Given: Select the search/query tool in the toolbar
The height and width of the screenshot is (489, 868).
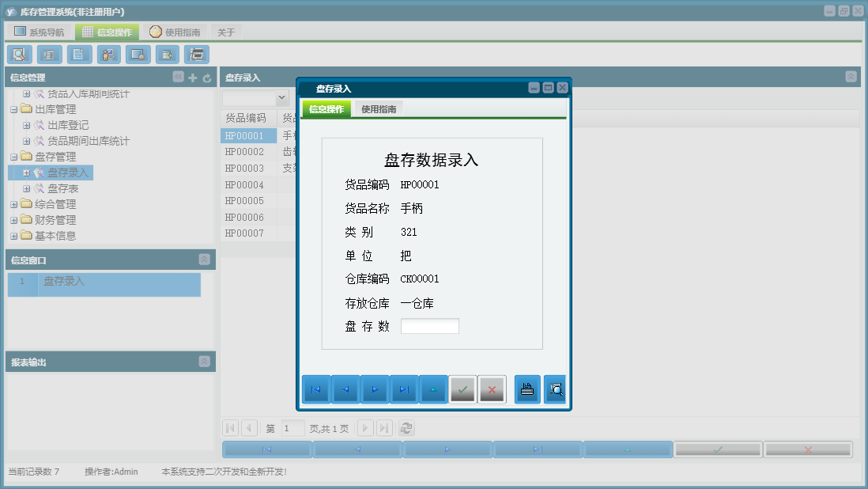Looking at the screenshot, I should point(19,54).
